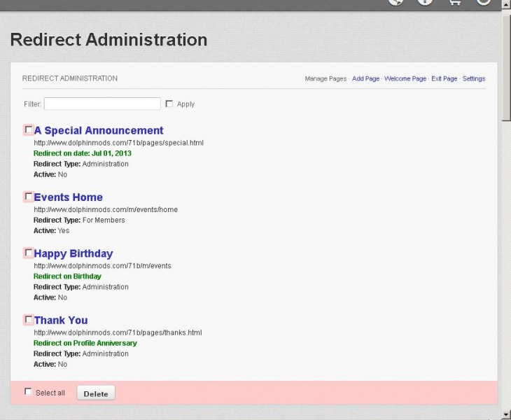This screenshot has height=420, width=511.
Task: Open the Thank You redirect link
Action: pos(61,321)
